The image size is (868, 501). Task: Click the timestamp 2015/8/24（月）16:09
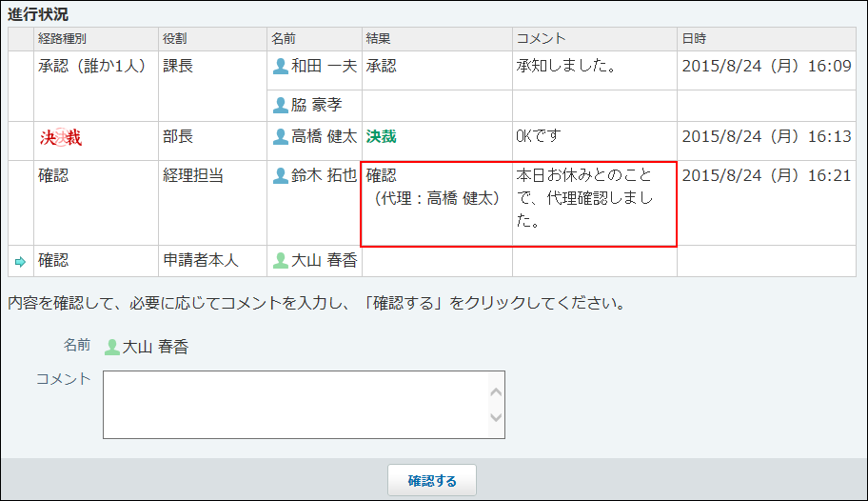tap(767, 66)
